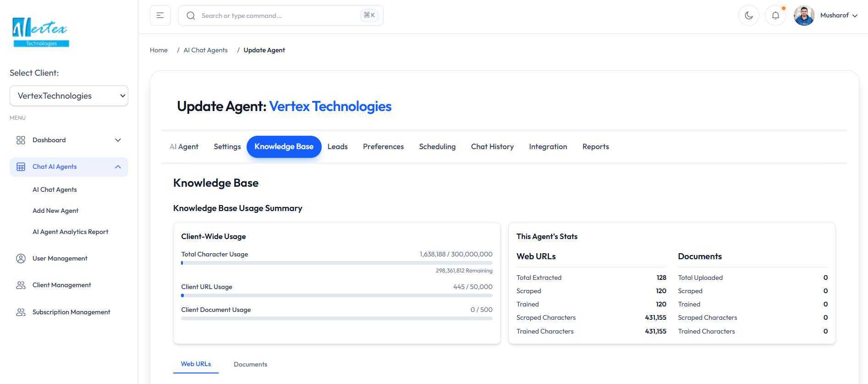This screenshot has height=384, width=868.
Task: Select the Documents sub-tab
Action: pyautogui.click(x=250, y=364)
